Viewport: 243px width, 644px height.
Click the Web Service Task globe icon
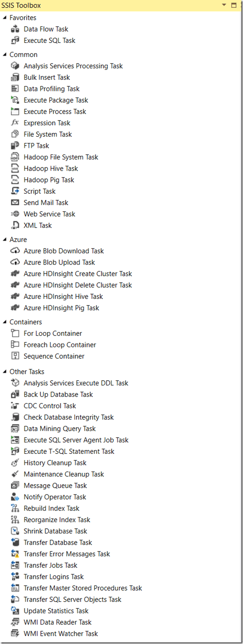[x=15, y=214]
